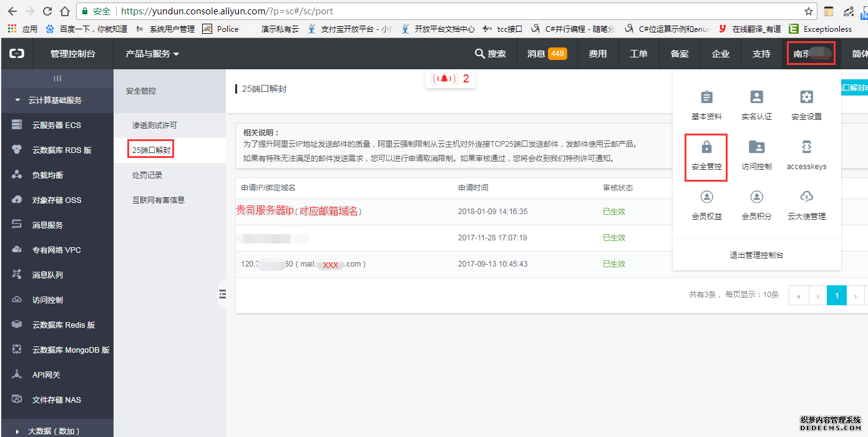The width and height of the screenshot is (868, 437).
Task: Click the 搜索 magnifier icon
Action: click(x=479, y=53)
